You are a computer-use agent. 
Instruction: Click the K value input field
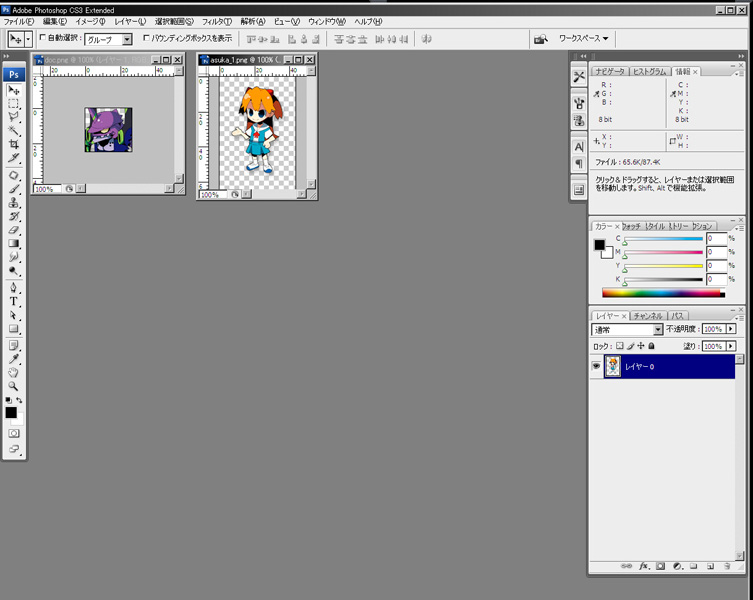[717, 279]
